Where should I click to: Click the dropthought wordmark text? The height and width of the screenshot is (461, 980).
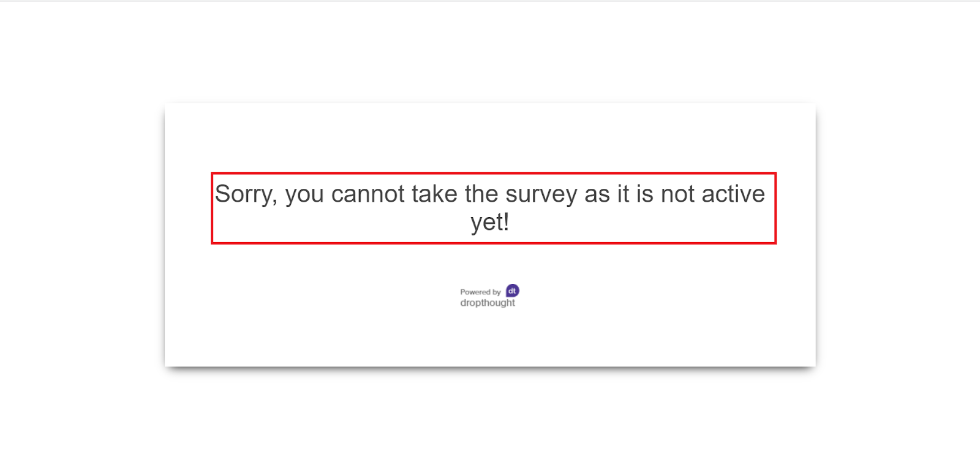tap(488, 303)
